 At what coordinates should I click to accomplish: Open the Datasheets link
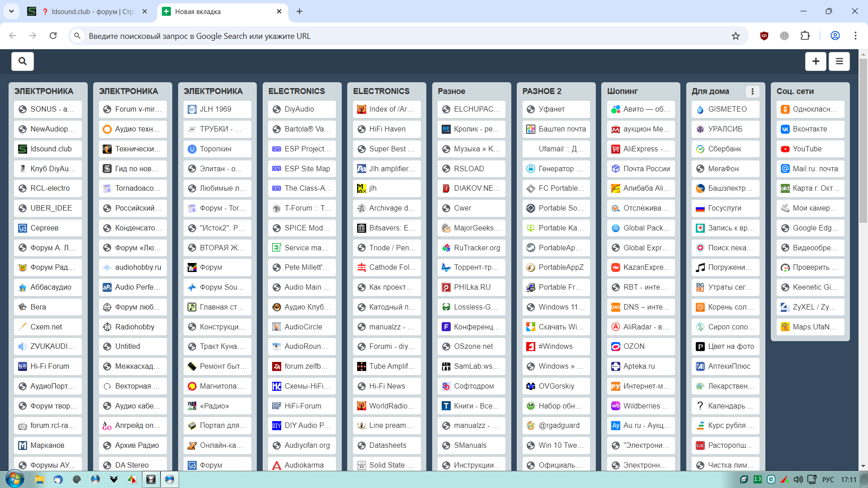click(387, 446)
